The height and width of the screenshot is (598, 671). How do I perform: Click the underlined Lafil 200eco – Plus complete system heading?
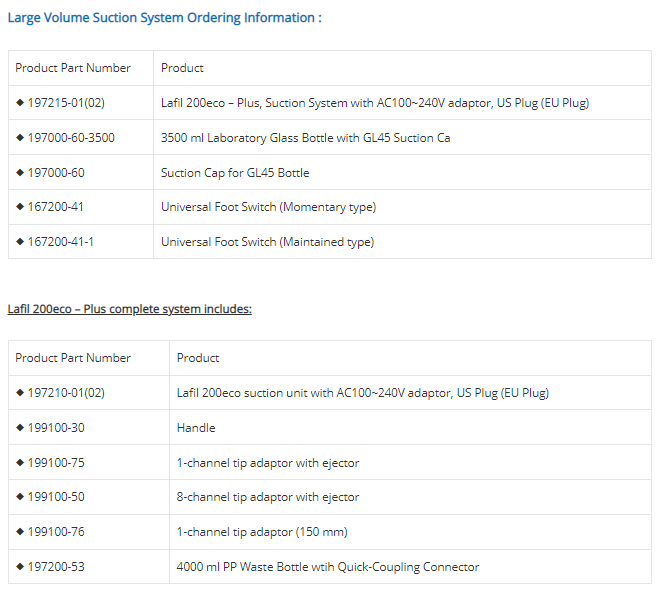coord(130,309)
